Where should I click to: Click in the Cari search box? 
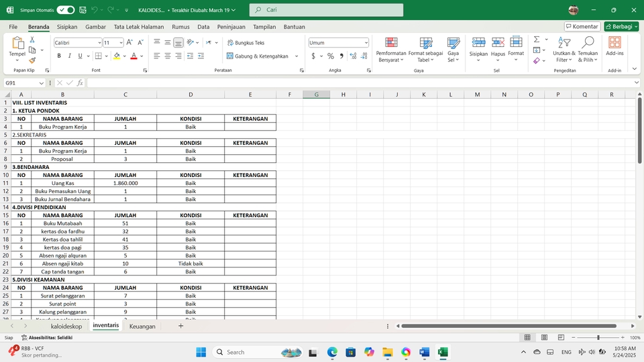click(x=326, y=10)
